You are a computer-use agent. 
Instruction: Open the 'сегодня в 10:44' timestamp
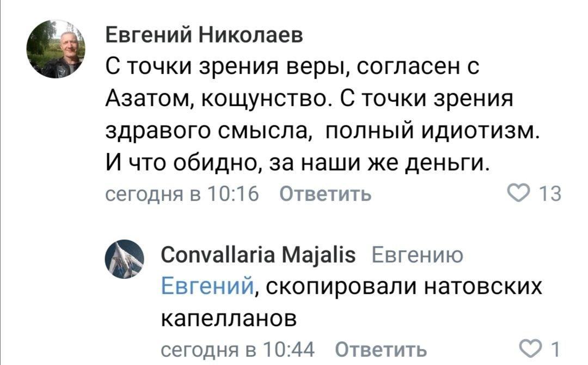tap(238, 350)
